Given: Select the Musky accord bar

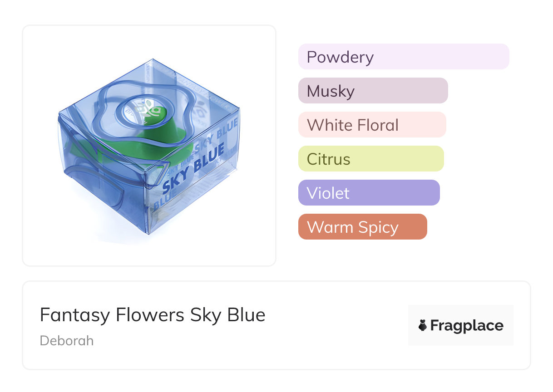Looking at the screenshot, I should click(373, 91).
